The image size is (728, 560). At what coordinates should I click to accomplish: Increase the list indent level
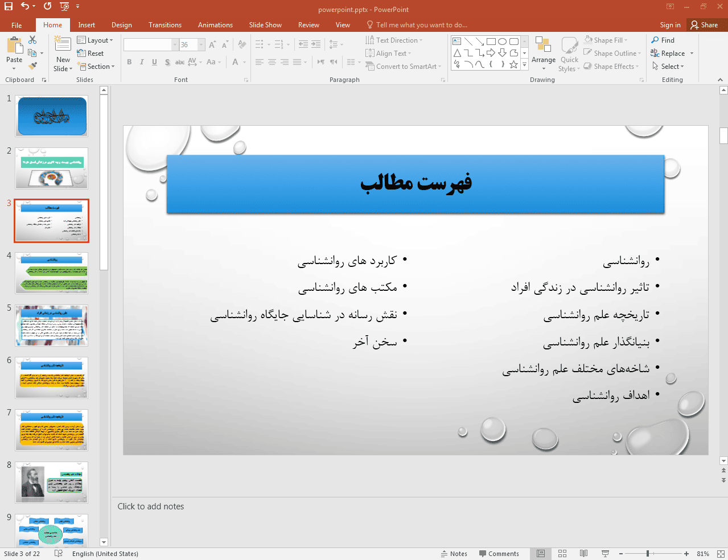coord(316,44)
